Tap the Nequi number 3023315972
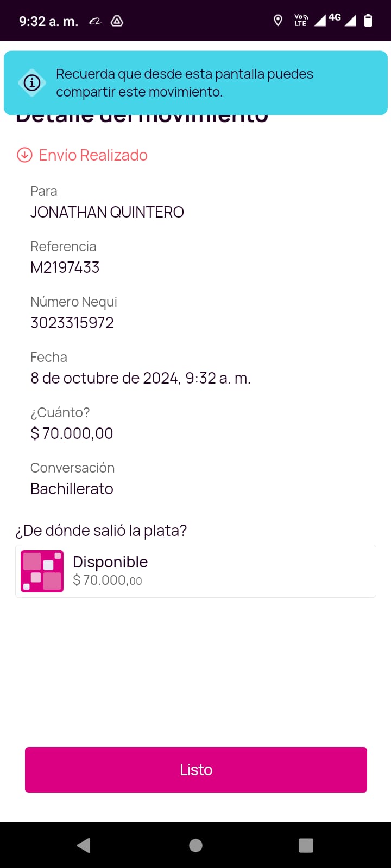The width and height of the screenshot is (391, 868). [72, 323]
